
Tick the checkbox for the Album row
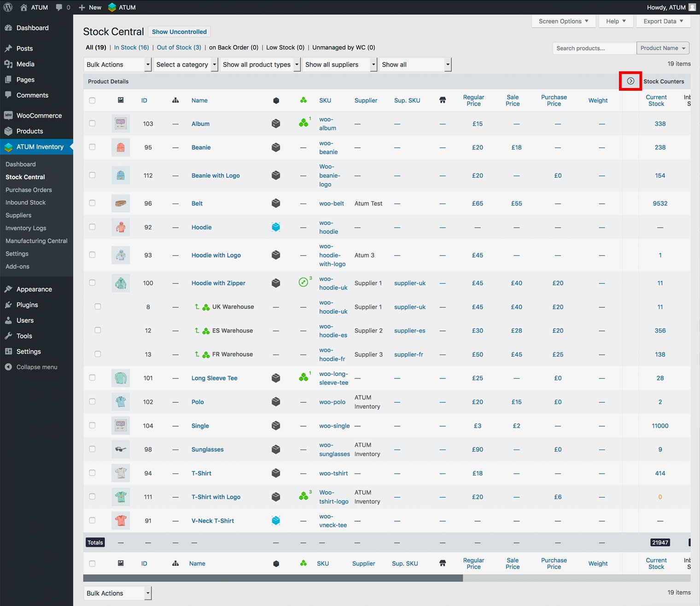92,124
